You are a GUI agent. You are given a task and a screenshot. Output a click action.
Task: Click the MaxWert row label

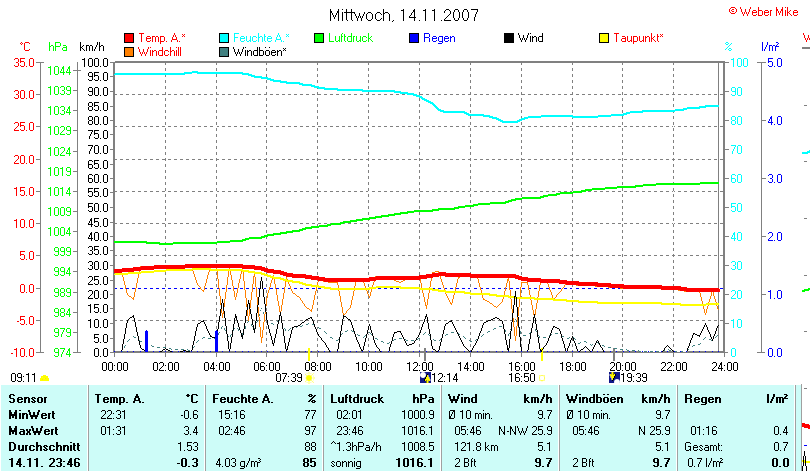coord(34,431)
